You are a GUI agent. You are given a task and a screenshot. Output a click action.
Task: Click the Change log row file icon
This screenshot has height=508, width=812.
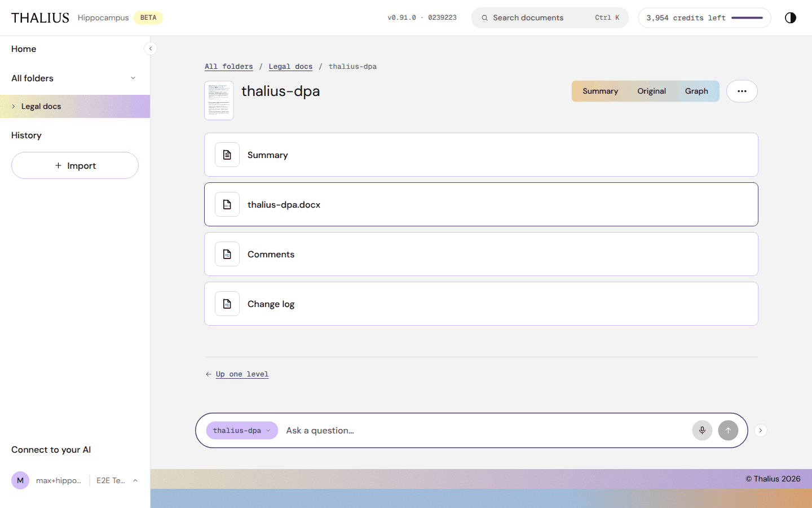pos(227,304)
